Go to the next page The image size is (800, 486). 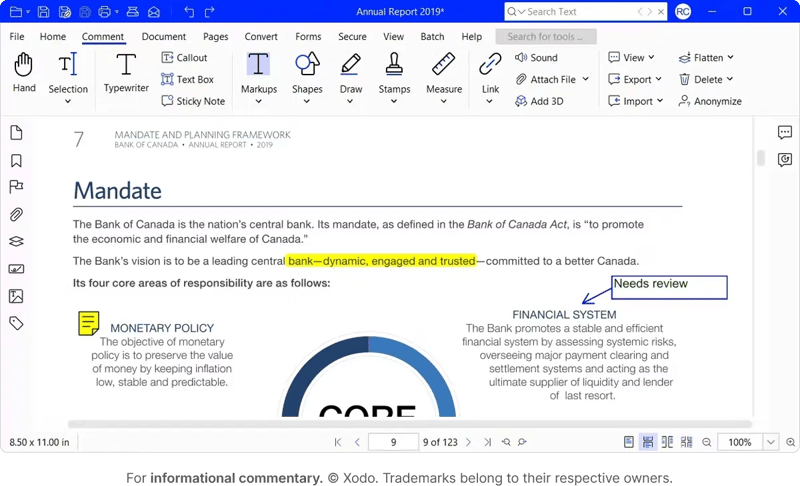(468, 442)
